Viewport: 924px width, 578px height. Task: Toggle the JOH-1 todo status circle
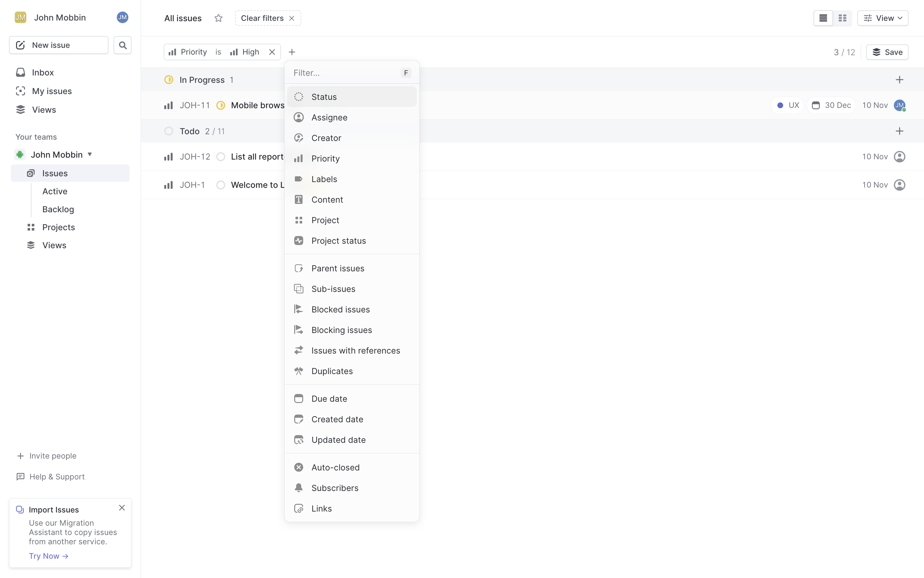[x=221, y=185]
